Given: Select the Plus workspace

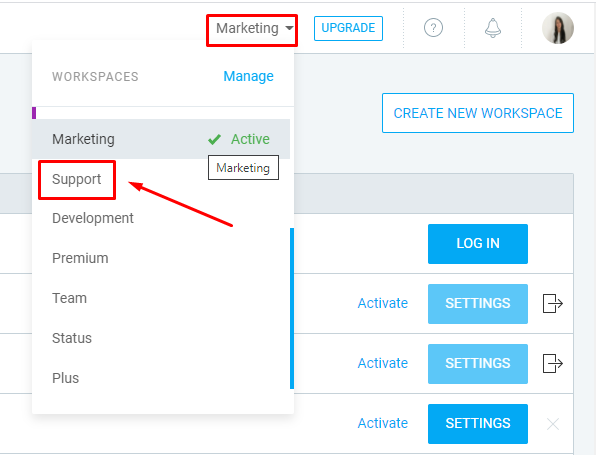Looking at the screenshot, I should [65, 378].
